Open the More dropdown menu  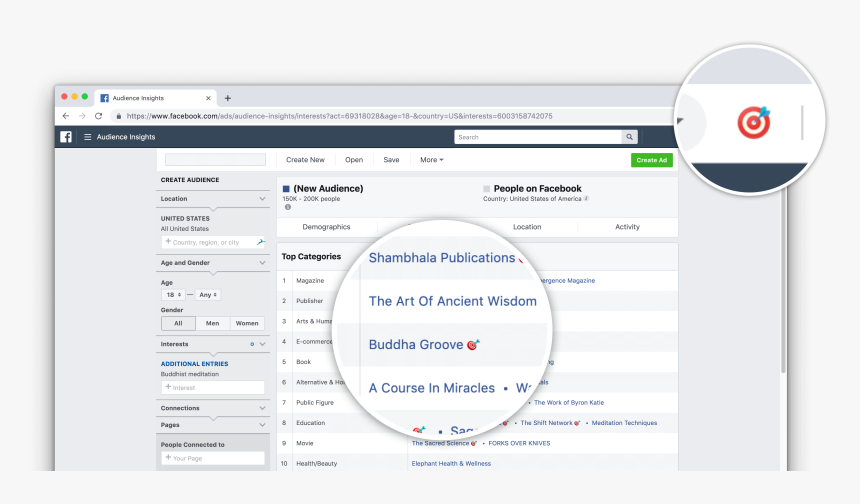tap(432, 160)
